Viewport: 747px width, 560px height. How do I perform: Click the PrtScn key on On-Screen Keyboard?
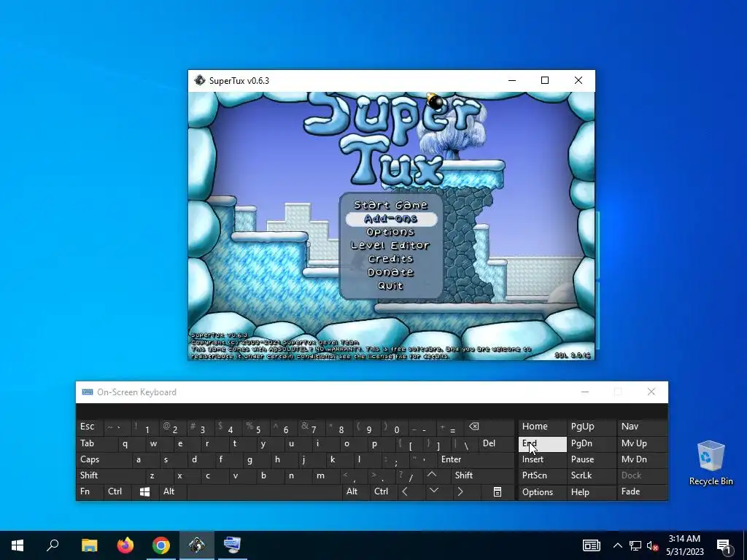[542, 475]
